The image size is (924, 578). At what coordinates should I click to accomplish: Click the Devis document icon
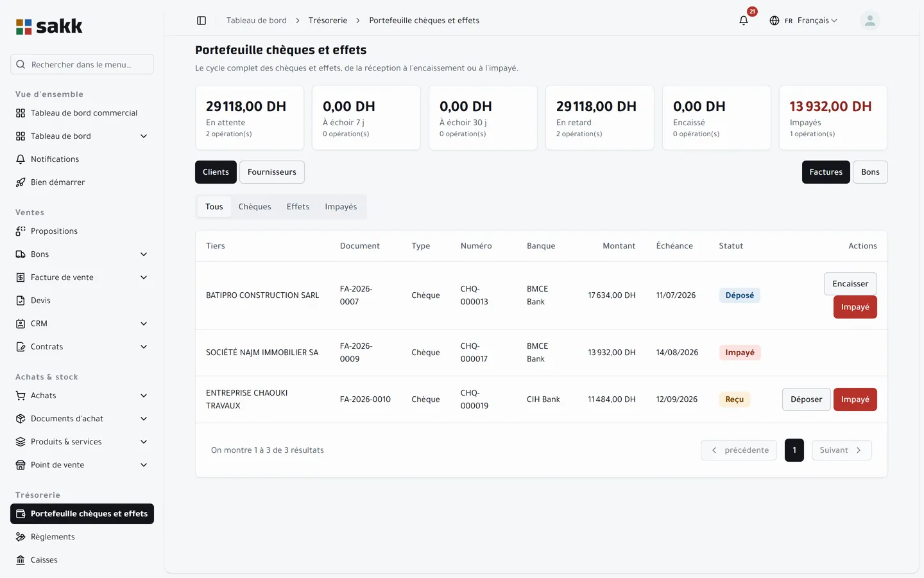(21, 301)
